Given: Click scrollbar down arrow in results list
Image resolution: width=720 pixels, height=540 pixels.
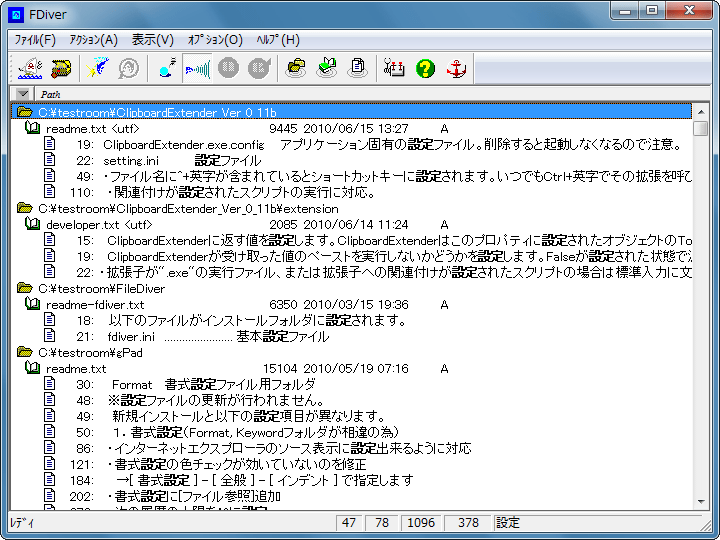Looking at the screenshot, I should tap(701, 502).
